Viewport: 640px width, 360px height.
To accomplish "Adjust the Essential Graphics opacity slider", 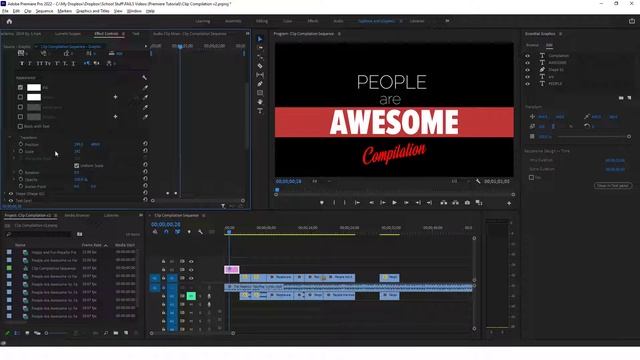I will point(594,137).
